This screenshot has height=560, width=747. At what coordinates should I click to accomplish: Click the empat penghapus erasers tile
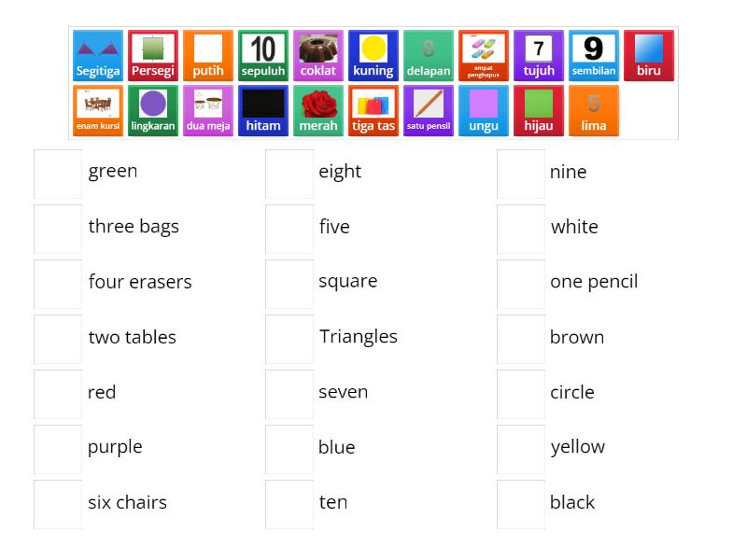click(x=484, y=56)
